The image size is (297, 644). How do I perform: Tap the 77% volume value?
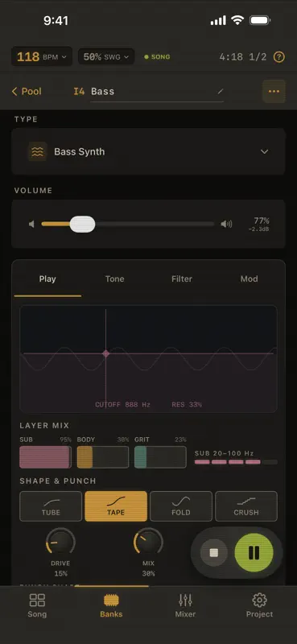pyautogui.click(x=262, y=221)
